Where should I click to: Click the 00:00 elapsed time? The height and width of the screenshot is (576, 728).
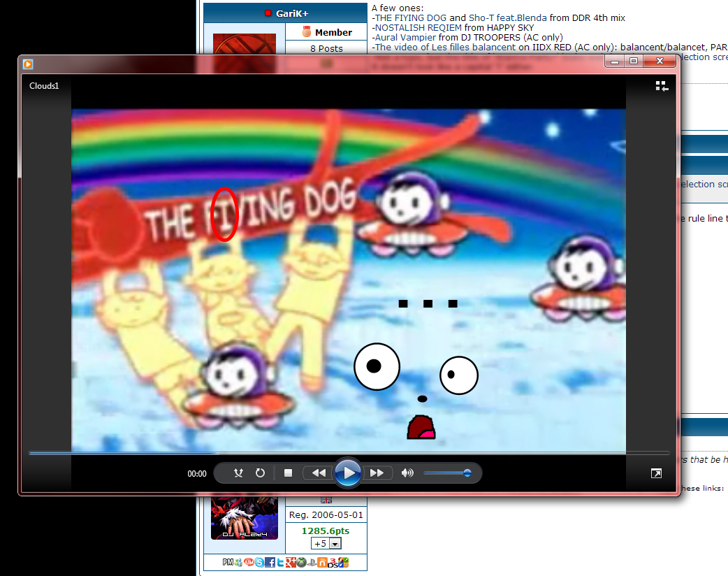[197, 473]
